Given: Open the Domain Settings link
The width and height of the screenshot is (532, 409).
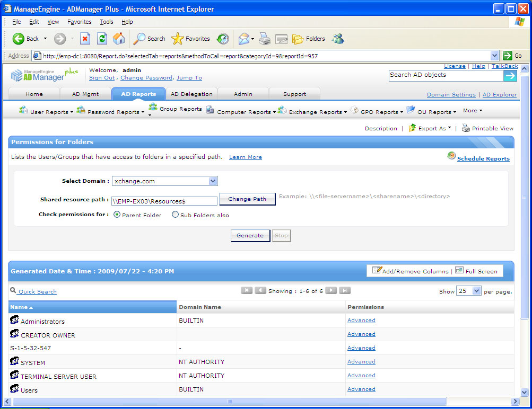Looking at the screenshot, I should point(451,94).
